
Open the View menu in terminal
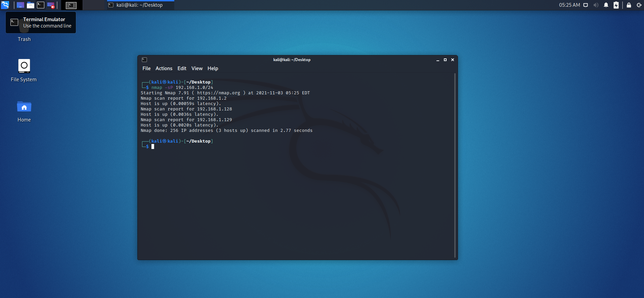pyautogui.click(x=197, y=68)
